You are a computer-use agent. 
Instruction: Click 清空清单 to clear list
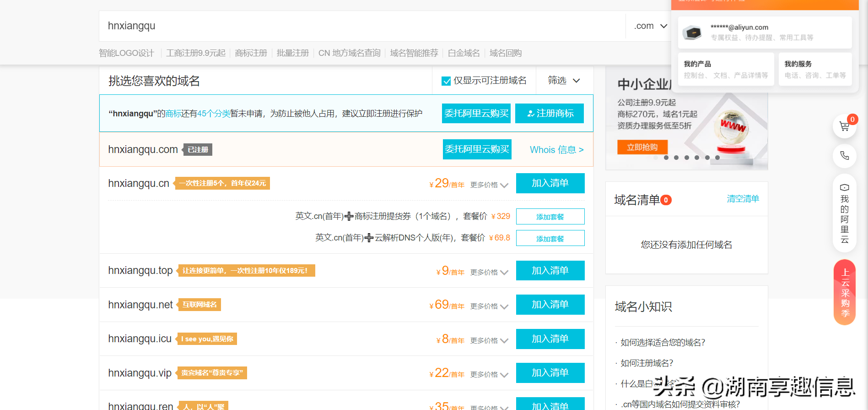click(x=743, y=199)
